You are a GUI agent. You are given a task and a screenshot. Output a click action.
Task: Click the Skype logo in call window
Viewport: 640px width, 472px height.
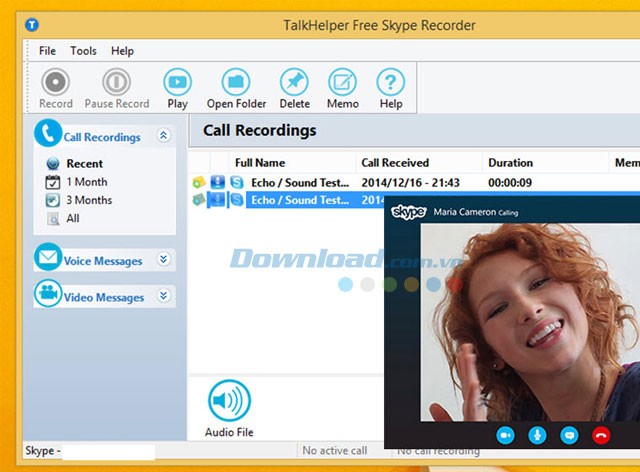(x=409, y=212)
